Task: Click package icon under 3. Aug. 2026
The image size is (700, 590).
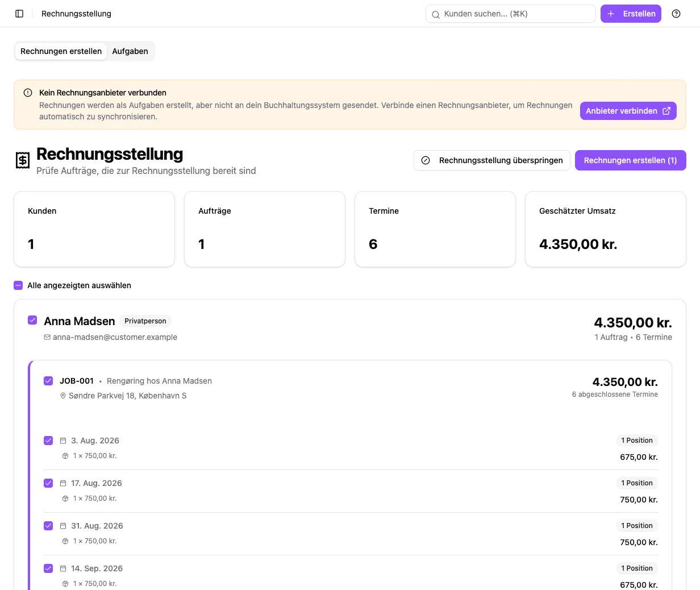Action: tap(65, 456)
